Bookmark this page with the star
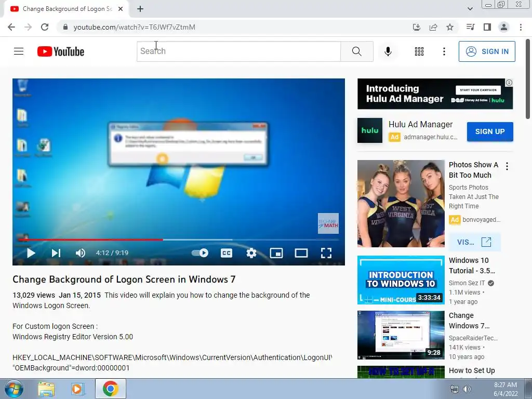Screen dimensions: 532x399 pyautogui.click(x=449, y=27)
